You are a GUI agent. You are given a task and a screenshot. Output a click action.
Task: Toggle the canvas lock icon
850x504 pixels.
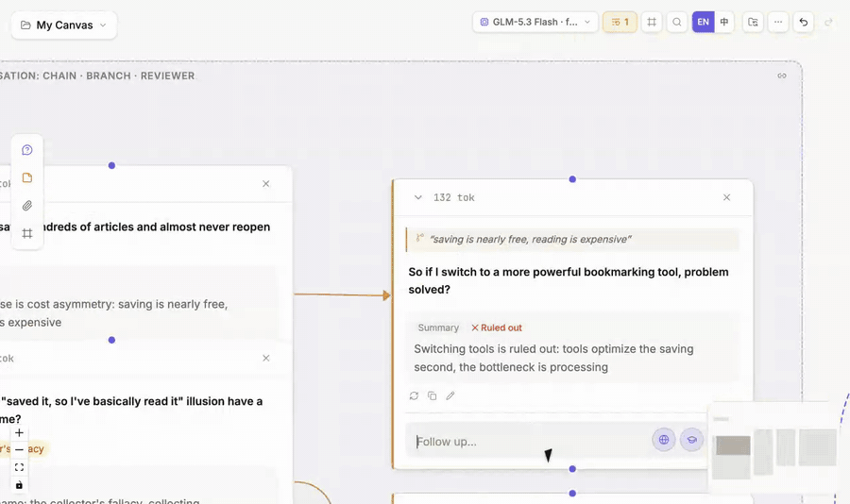click(x=19, y=485)
